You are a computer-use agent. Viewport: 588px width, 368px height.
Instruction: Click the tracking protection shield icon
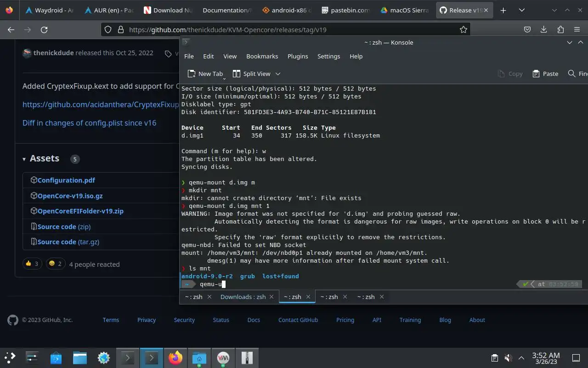(108, 29)
